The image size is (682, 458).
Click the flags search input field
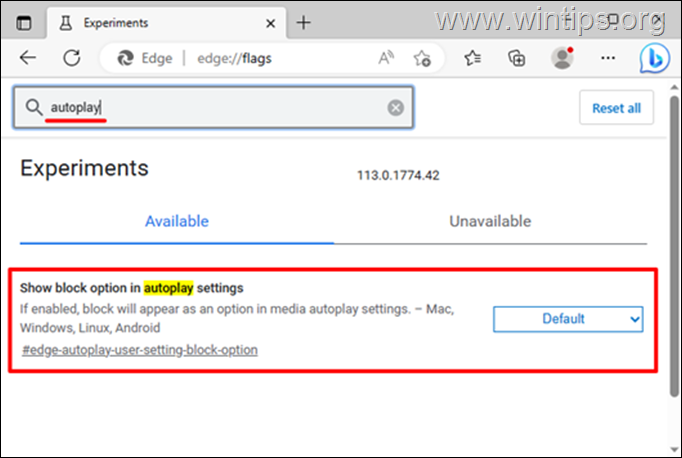213,107
